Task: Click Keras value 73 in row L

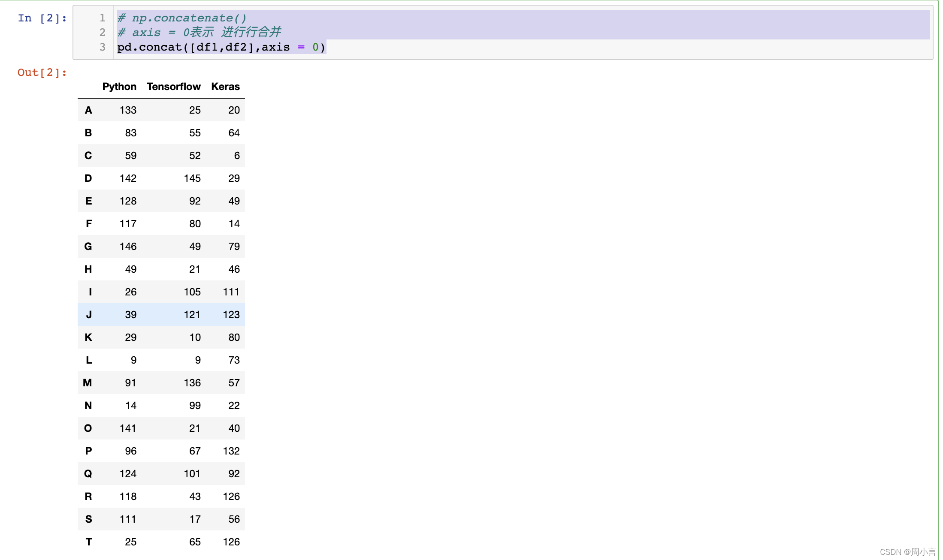Action: pos(234,360)
